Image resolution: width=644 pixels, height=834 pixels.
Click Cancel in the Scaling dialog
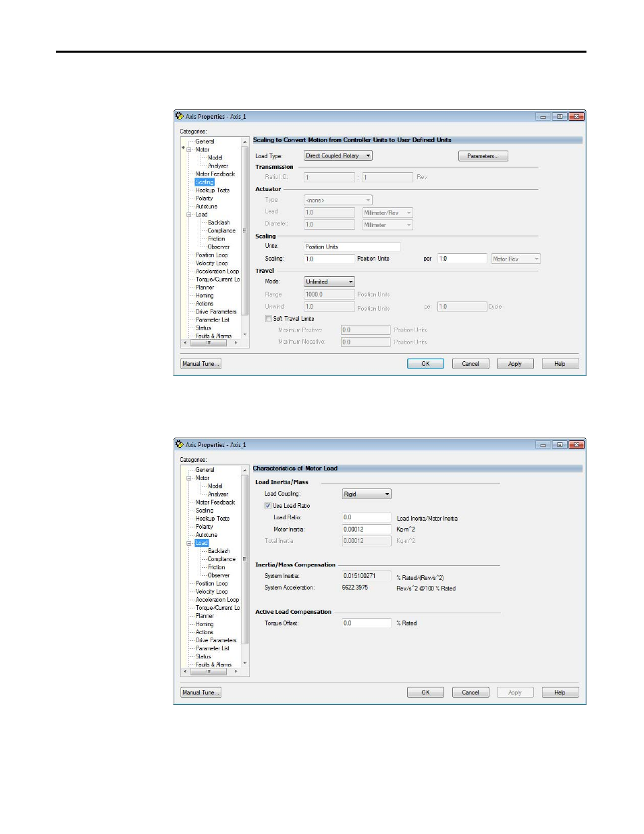point(471,363)
